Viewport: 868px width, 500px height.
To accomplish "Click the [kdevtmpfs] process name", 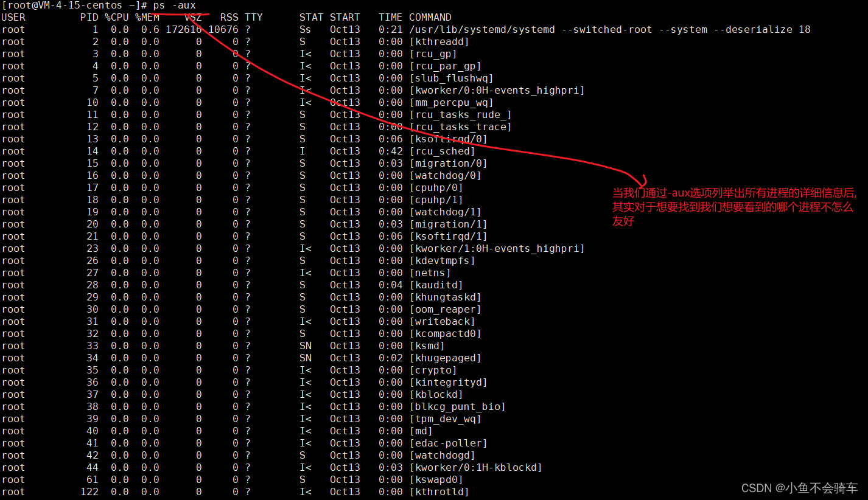I will [x=443, y=261].
